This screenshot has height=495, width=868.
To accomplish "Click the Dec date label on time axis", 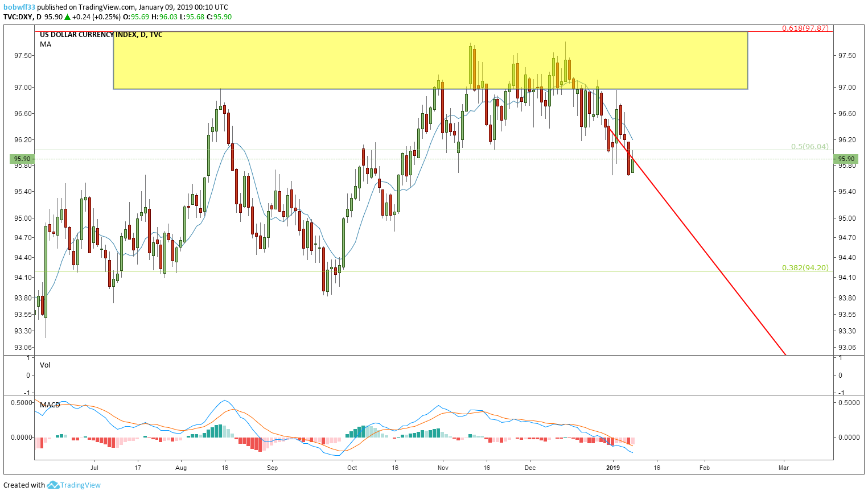I will 530,468.
